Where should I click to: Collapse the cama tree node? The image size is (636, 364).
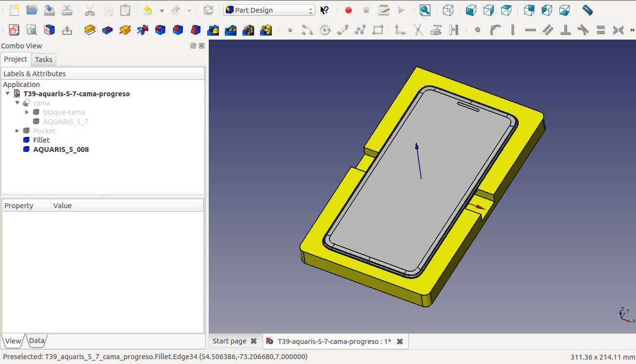(x=18, y=103)
